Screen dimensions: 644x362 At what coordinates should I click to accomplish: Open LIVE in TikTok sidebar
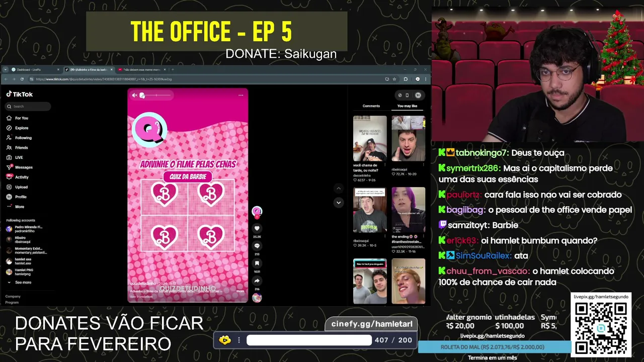click(15, 157)
